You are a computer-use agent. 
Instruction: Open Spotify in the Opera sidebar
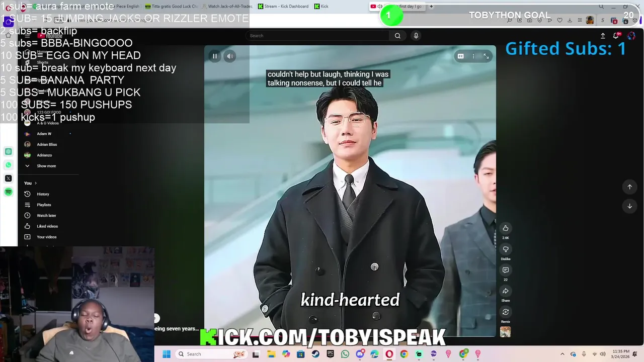click(9, 192)
